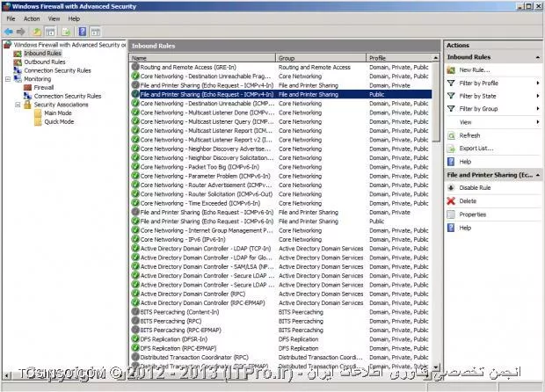The width and height of the screenshot is (545, 392).
Task: Select Core Networking - Packet Too Big (ICMPv6-In) rule
Action: click(281, 167)
